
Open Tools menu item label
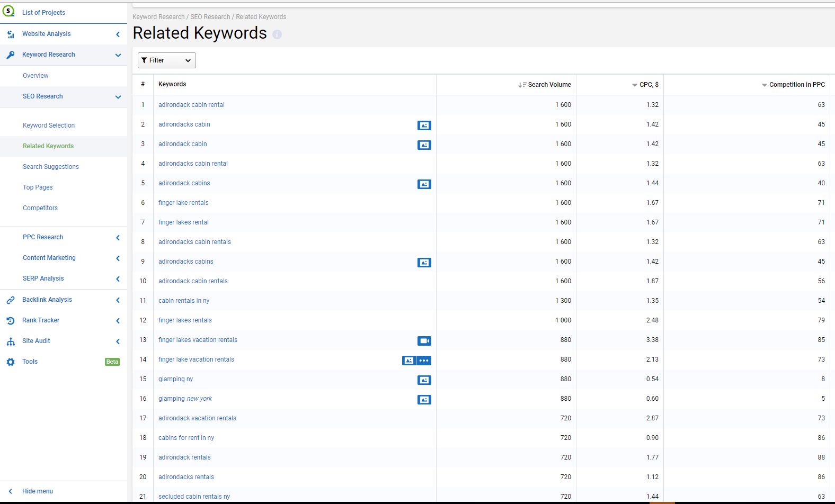(x=30, y=362)
